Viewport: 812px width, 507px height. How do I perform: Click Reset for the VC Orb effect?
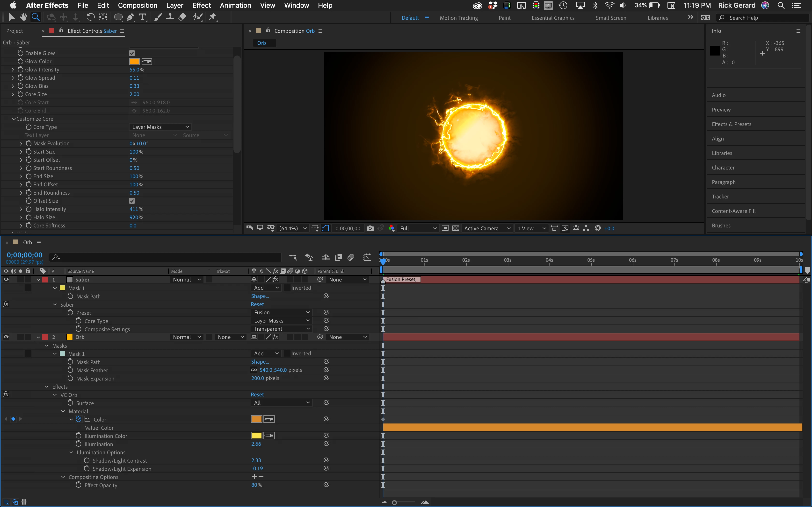257,395
